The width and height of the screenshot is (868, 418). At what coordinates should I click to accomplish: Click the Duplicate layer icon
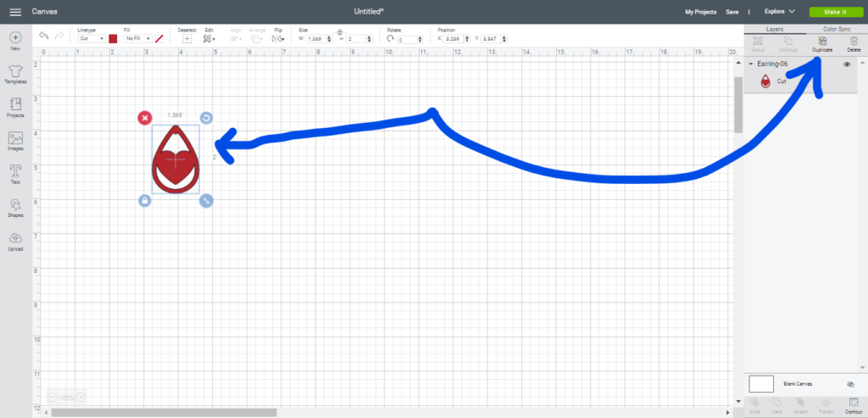click(822, 42)
